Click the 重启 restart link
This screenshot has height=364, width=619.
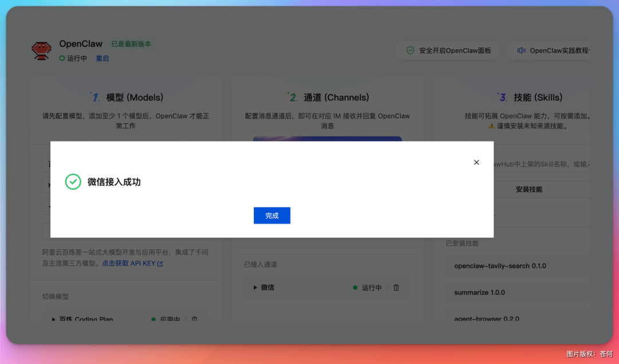(x=102, y=58)
